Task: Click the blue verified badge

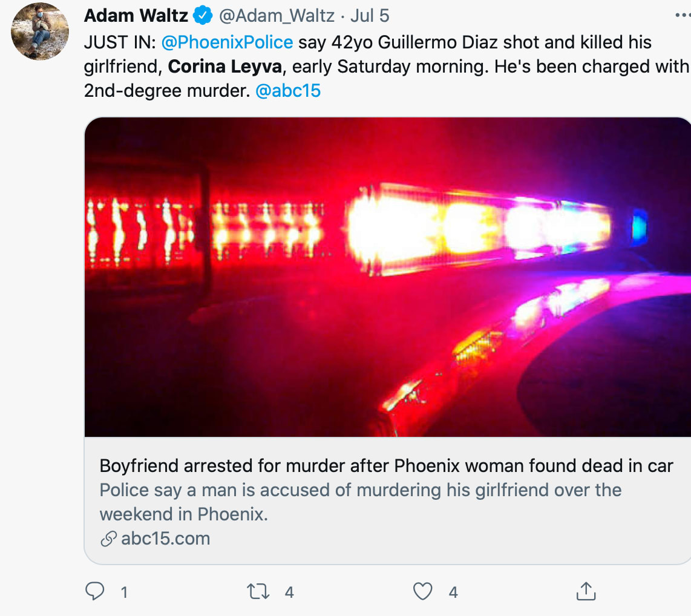Action: click(203, 16)
